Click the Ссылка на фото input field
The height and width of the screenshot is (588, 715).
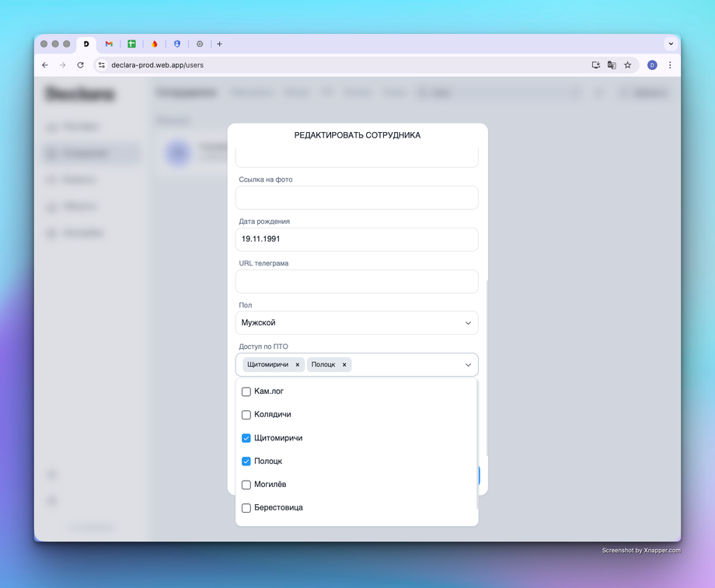pos(357,198)
